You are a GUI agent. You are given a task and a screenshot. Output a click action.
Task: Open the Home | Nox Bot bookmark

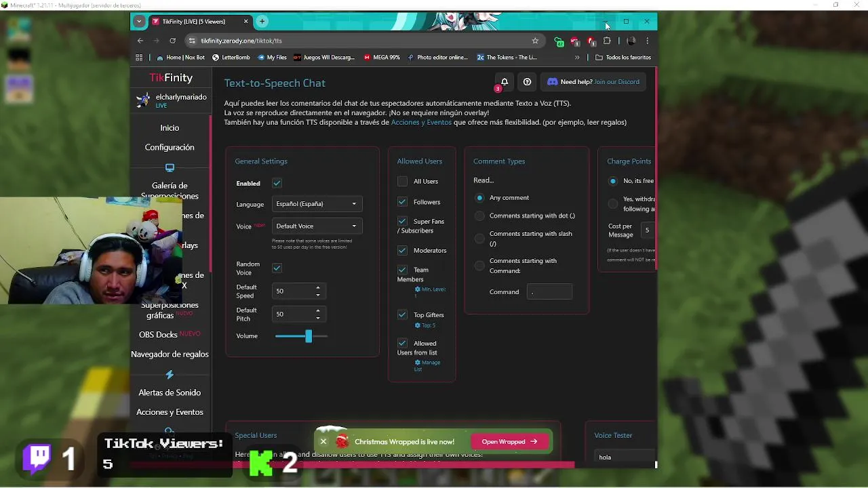click(180, 58)
